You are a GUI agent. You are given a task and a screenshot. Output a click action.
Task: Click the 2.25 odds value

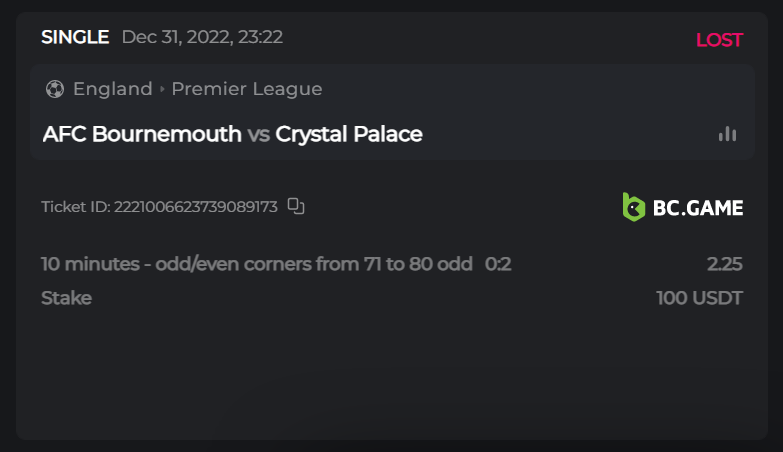[724, 264]
